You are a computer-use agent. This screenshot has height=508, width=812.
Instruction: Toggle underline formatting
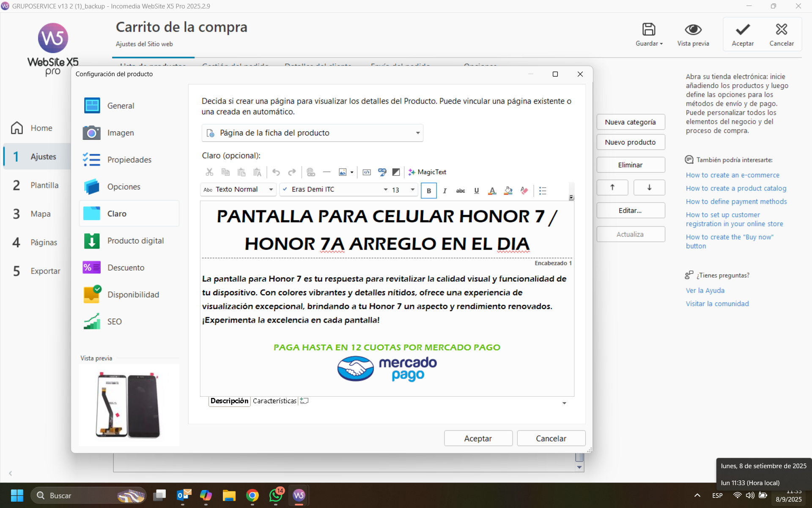point(477,190)
